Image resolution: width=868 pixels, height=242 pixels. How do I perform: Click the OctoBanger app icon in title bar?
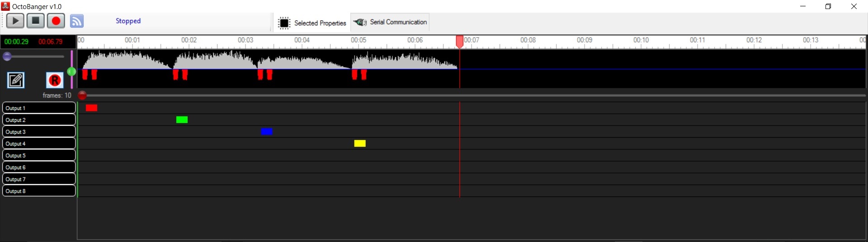coord(5,6)
